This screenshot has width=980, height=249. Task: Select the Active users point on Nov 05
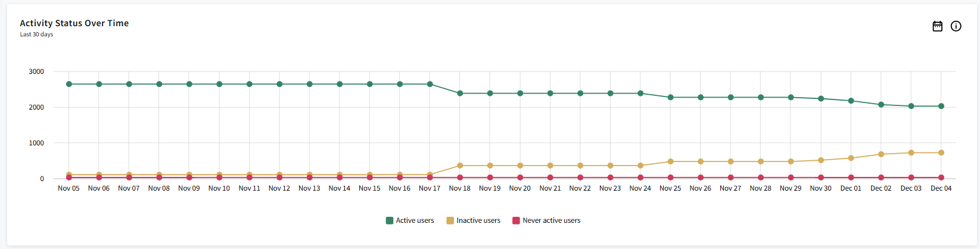pos(69,84)
